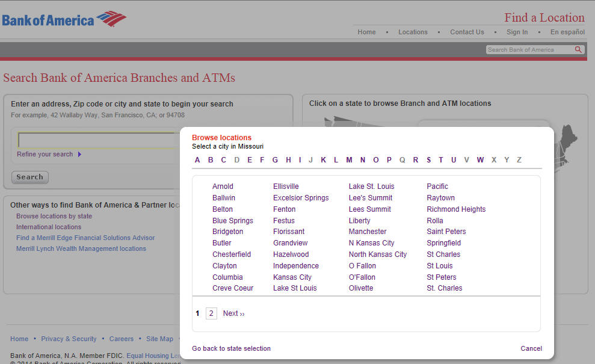
Task: Open Sign In header link
Action: (x=517, y=32)
